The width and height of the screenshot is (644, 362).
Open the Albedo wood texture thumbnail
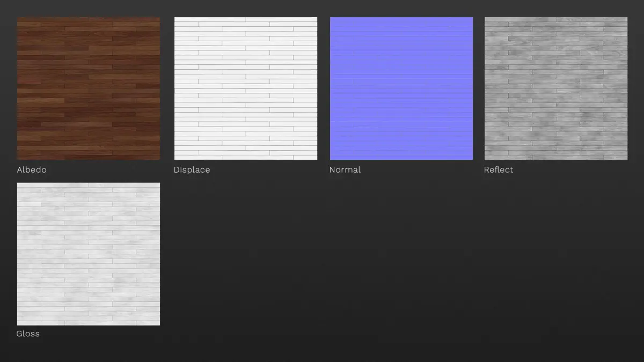tap(89, 88)
